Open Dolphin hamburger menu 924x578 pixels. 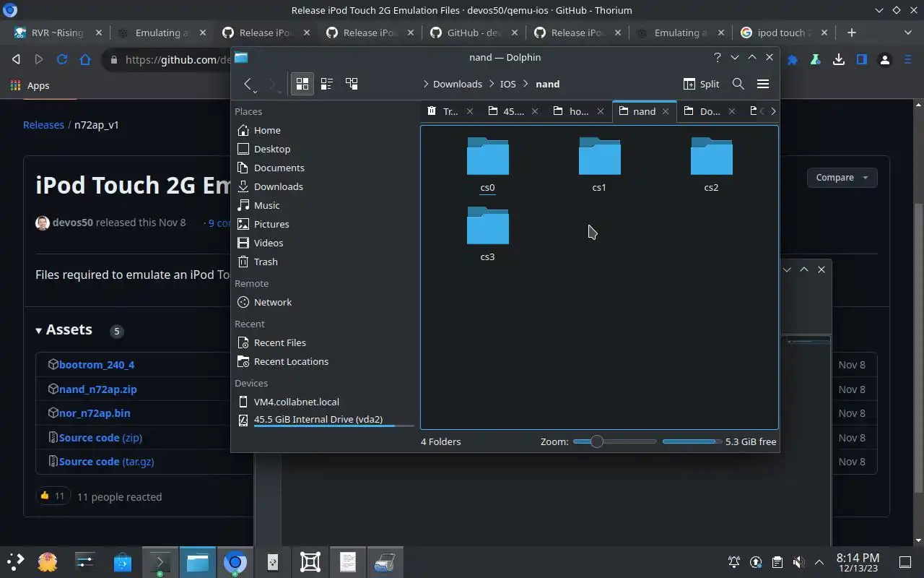(x=763, y=84)
